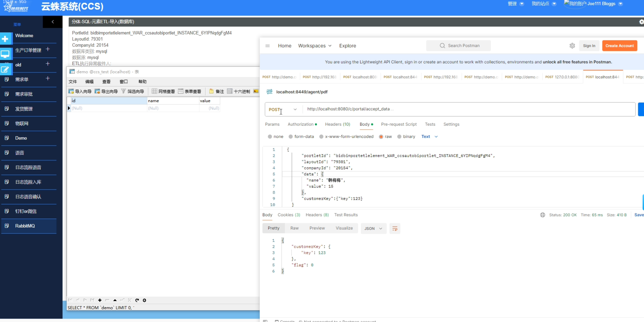Open Explore in Postman

tap(348, 46)
